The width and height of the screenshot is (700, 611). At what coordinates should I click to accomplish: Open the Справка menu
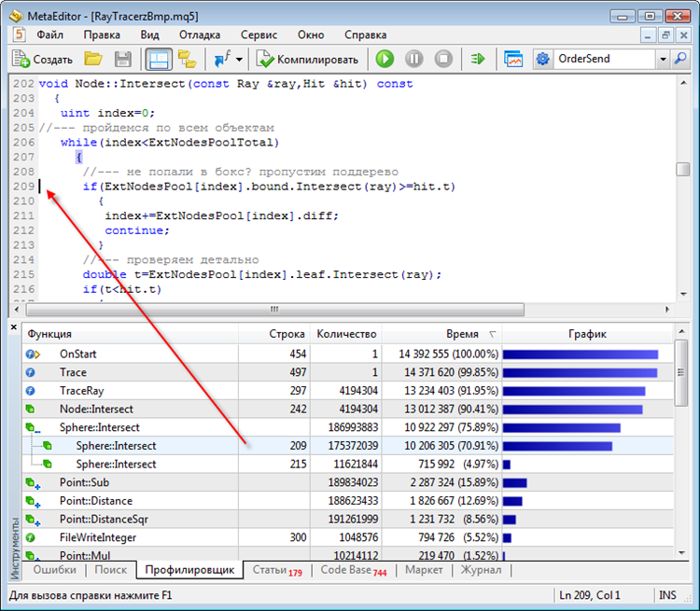(x=365, y=35)
